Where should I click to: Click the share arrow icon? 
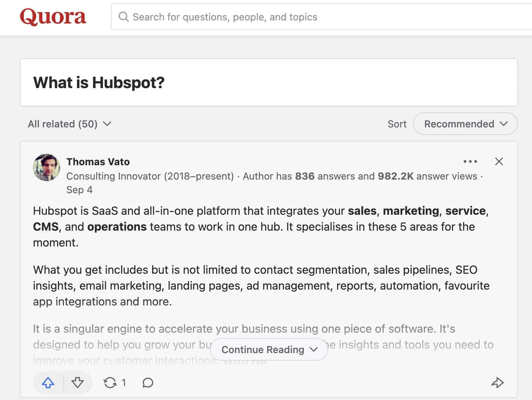tap(497, 383)
